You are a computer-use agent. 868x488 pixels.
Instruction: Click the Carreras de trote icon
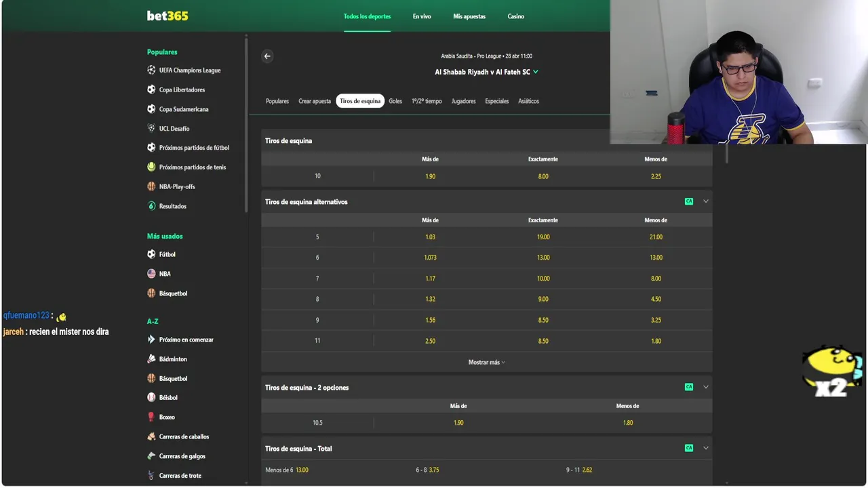(151, 475)
